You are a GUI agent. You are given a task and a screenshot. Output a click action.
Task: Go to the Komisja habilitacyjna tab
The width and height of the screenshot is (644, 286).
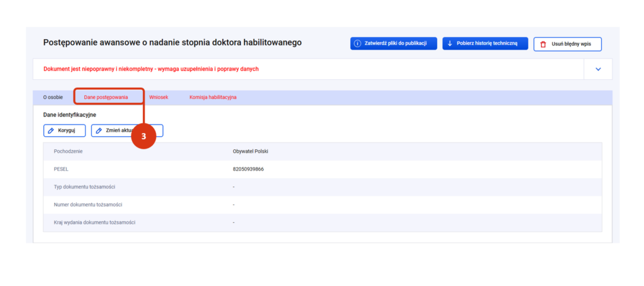[213, 98]
